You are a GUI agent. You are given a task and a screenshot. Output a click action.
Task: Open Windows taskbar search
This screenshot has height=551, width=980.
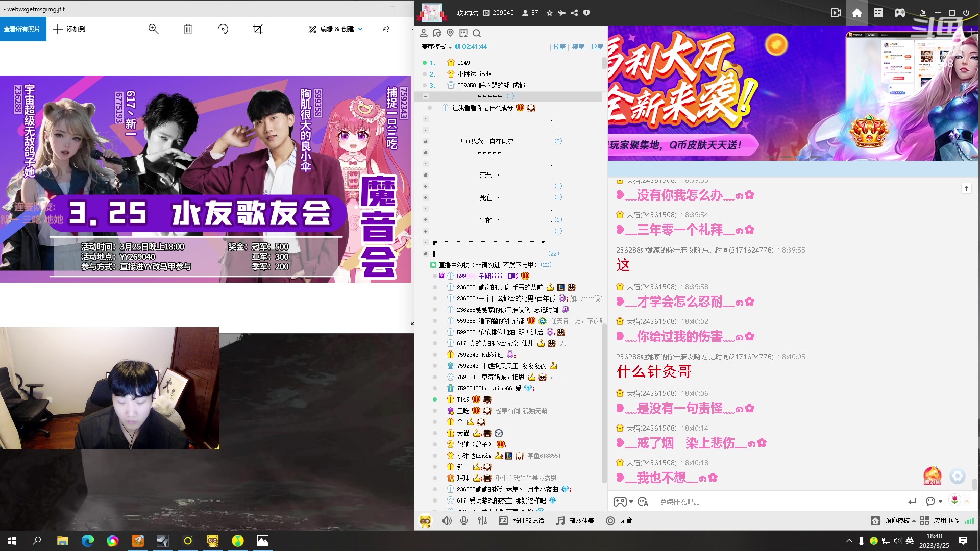[x=37, y=541]
